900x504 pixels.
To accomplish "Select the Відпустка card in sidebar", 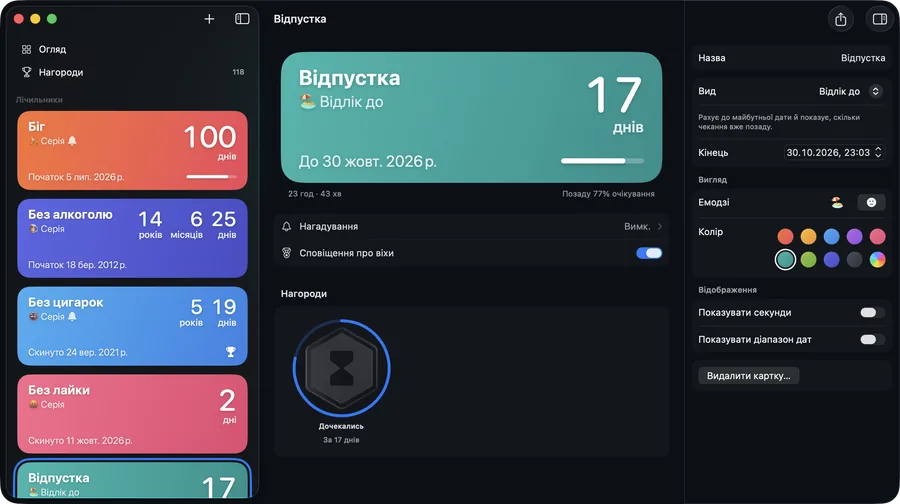I will (x=133, y=481).
